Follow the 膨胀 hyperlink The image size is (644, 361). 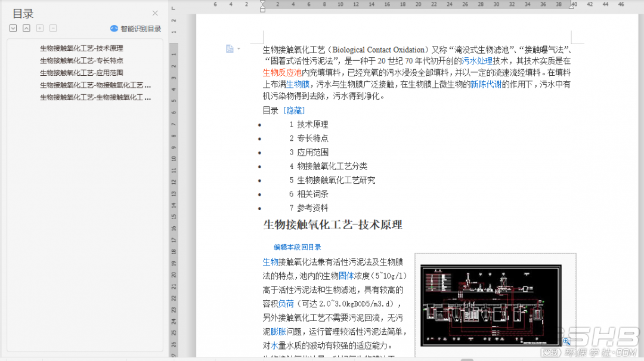point(278,332)
